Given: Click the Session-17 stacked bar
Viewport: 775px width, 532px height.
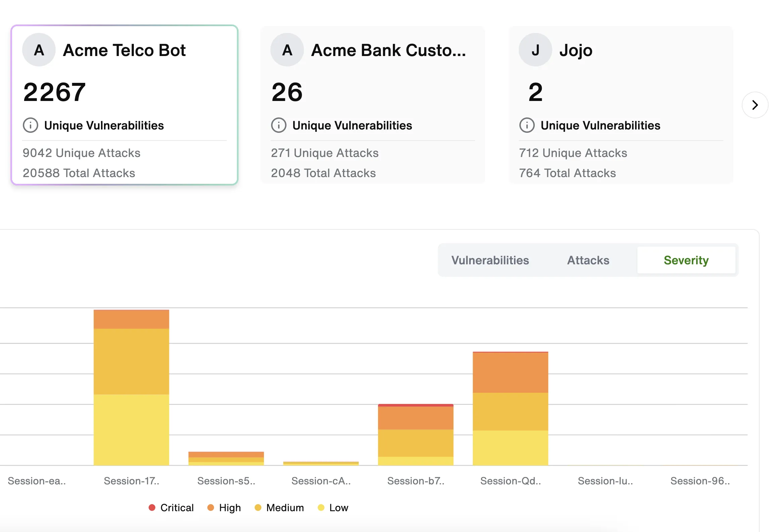Looking at the screenshot, I should click(131, 387).
